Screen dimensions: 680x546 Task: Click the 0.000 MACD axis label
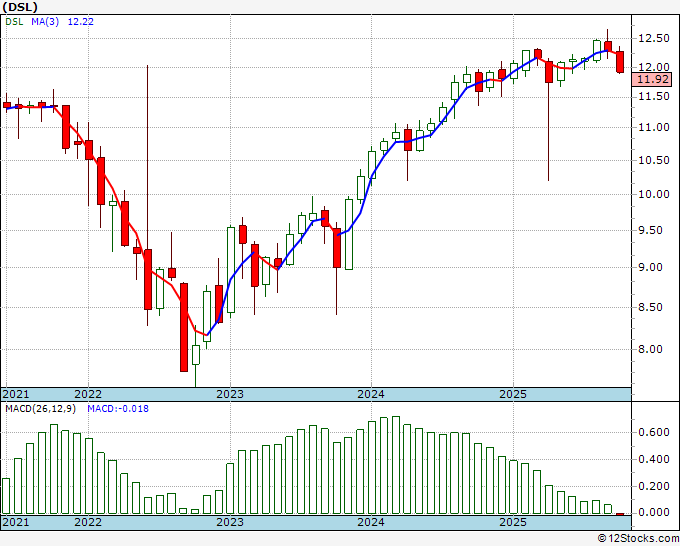click(x=654, y=513)
